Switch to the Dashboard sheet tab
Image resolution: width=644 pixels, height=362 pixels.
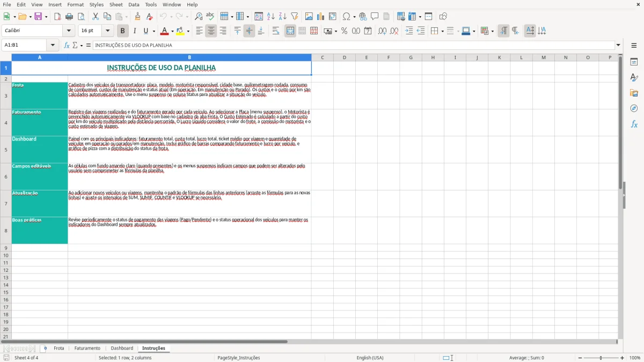coord(122,348)
